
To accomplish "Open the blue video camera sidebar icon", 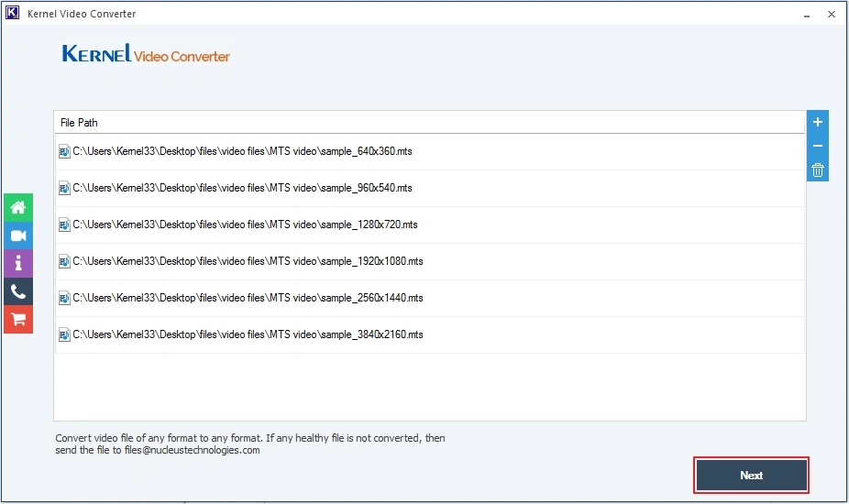I will [18, 236].
